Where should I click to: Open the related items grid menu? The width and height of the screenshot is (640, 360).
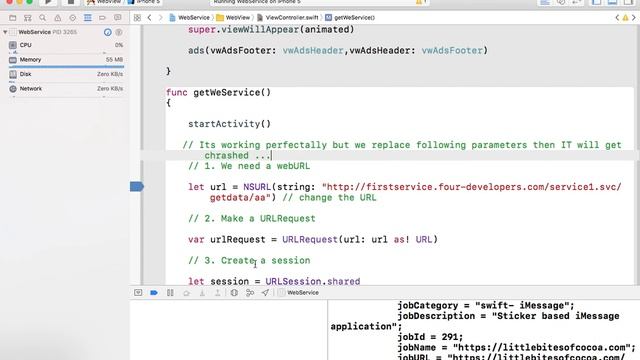(138, 18)
